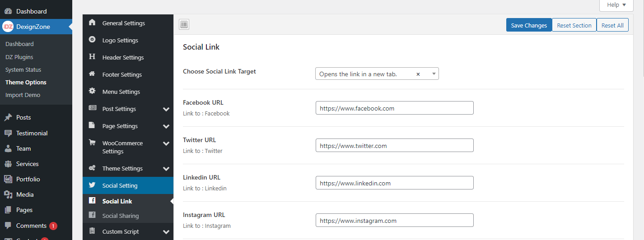Click the Social Sharing Facebook icon
This screenshot has width=644, height=240.
coord(92,215)
